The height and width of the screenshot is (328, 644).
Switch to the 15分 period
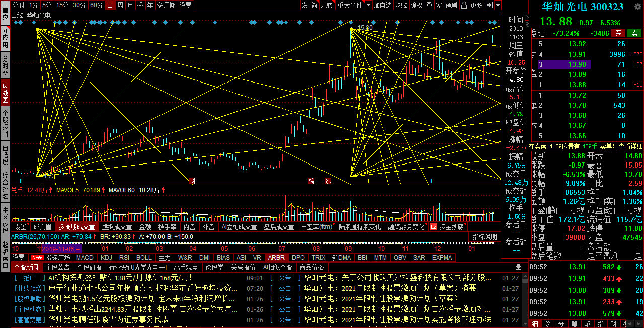[x=62, y=5]
